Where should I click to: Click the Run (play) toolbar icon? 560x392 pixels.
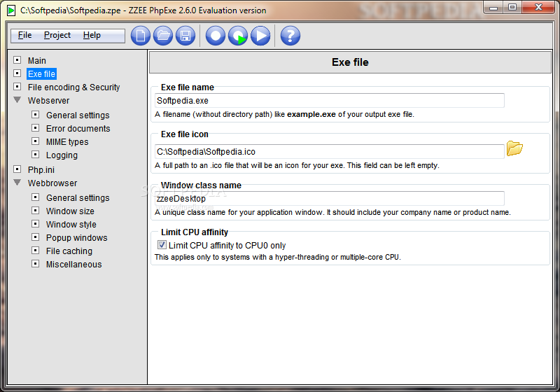coord(260,36)
